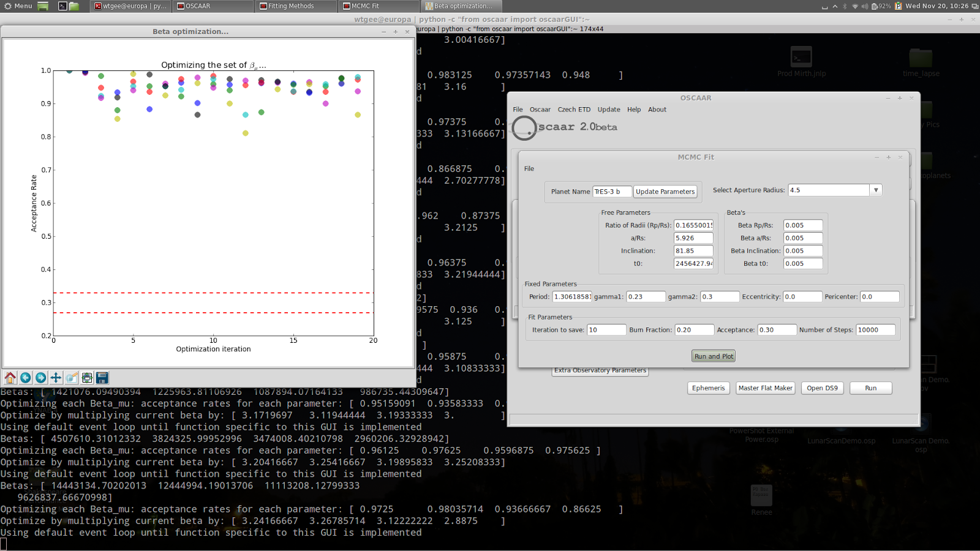Image resolution: width=980 pixels, height=551 pixels.
Task: Reset plot view with the Home icon
Action: (x=10, y=378)
